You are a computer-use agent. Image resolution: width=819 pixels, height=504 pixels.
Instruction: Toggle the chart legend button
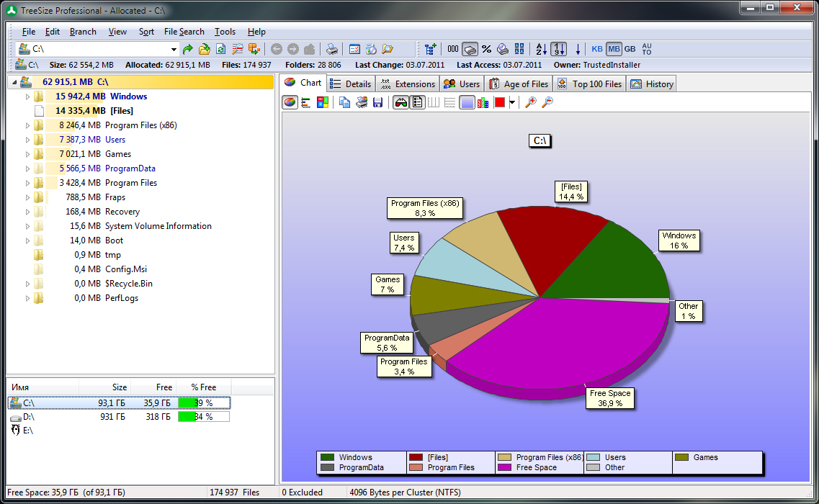tap(417, 102)
